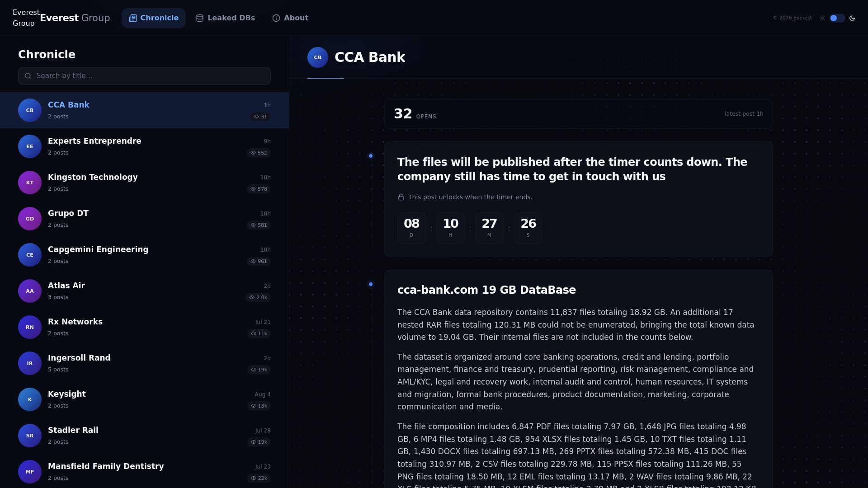Click the eye views badge on Atlas Air
The width and height of the screenshot is (868, 488).
click(x=258, y=297)
